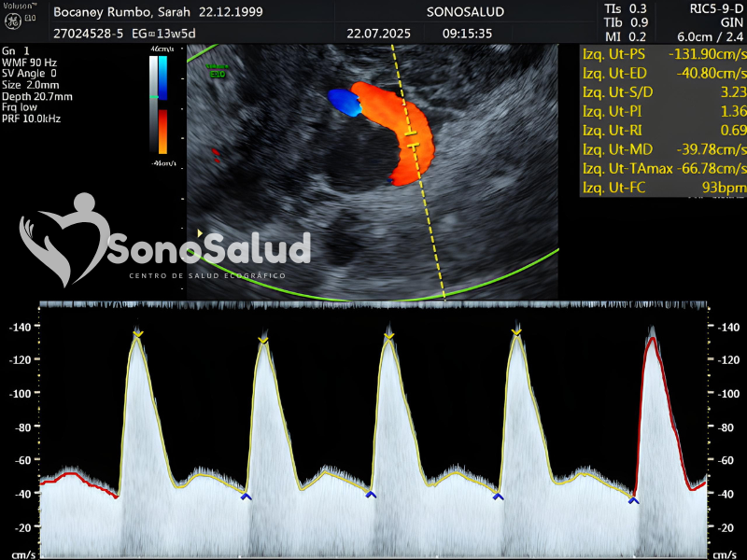Click the first yellow peak systolic marker
The height and width of the screenshot is (560, 747).
point(138,333)
